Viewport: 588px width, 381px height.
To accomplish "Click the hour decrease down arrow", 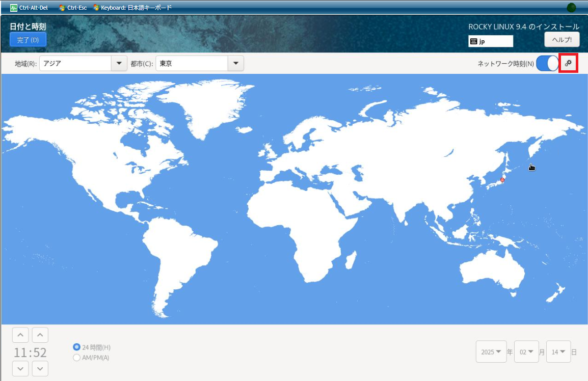I will [x=20, y=368].
